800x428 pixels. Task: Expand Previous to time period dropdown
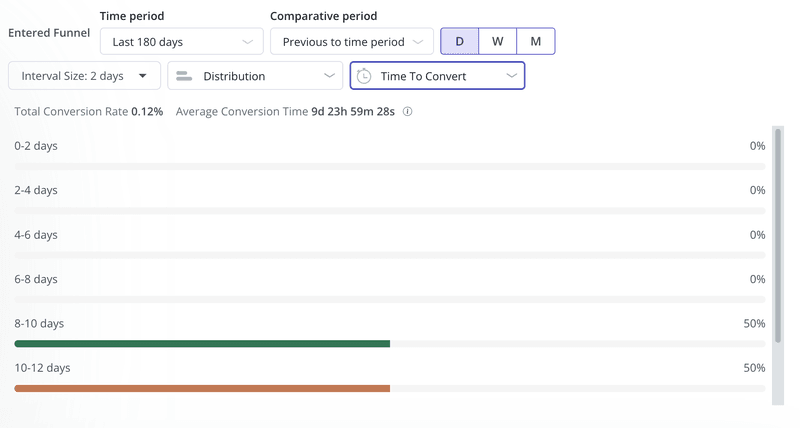pos(352,42)
